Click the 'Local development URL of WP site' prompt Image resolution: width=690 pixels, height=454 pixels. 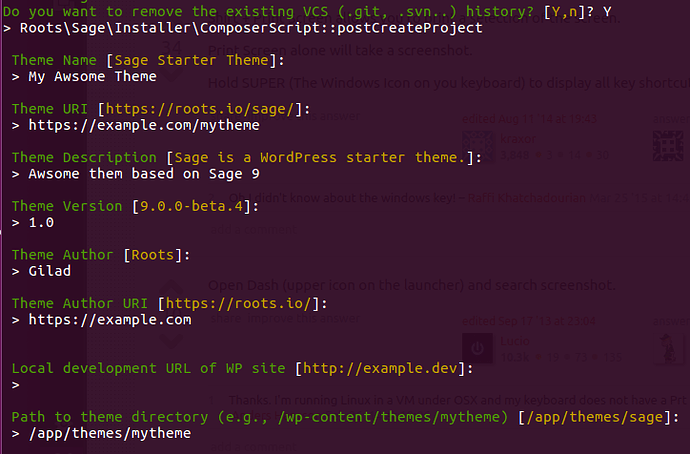coord(242,368)
